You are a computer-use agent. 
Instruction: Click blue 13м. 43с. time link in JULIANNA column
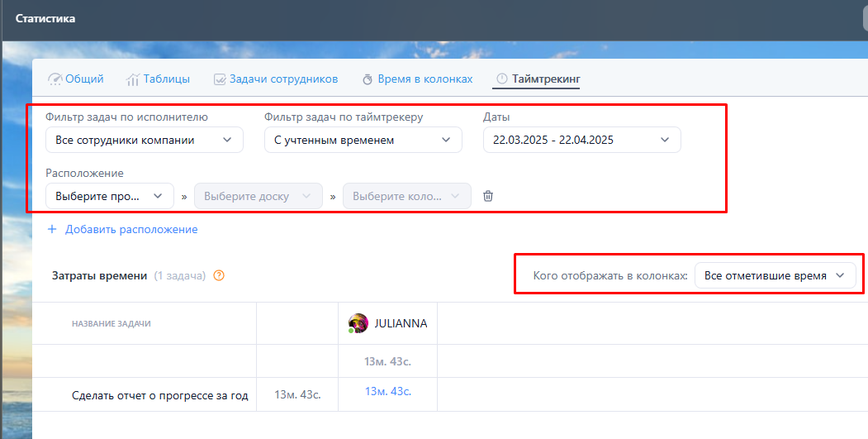pyautogui.click(x=387, y=391)
